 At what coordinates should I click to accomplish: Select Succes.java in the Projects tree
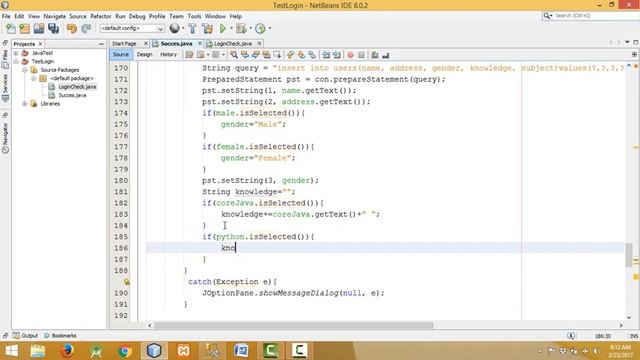tap(72, 95)
